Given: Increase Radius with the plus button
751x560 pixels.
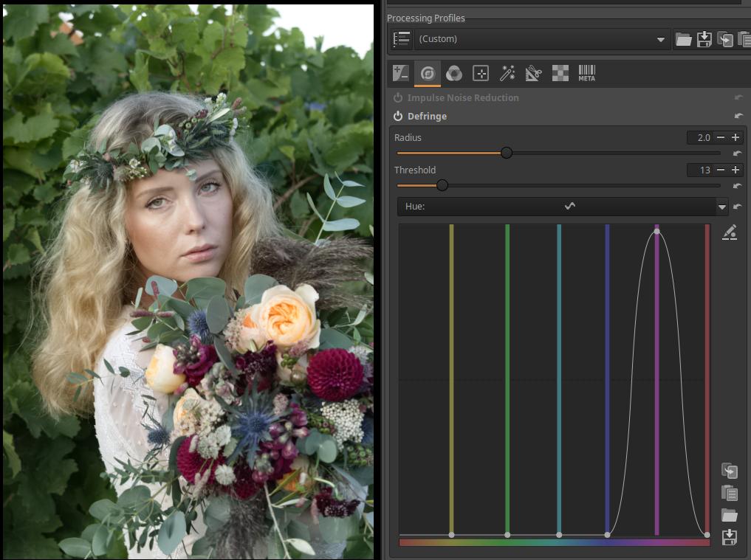Looking at the screenshot, I should click(735, 138).
